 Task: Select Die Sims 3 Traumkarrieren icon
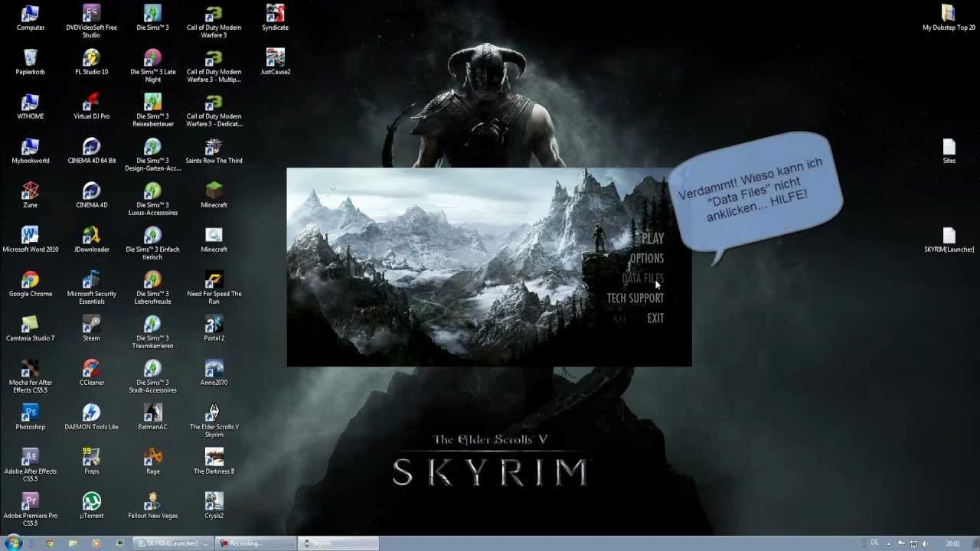pos(153,332)
